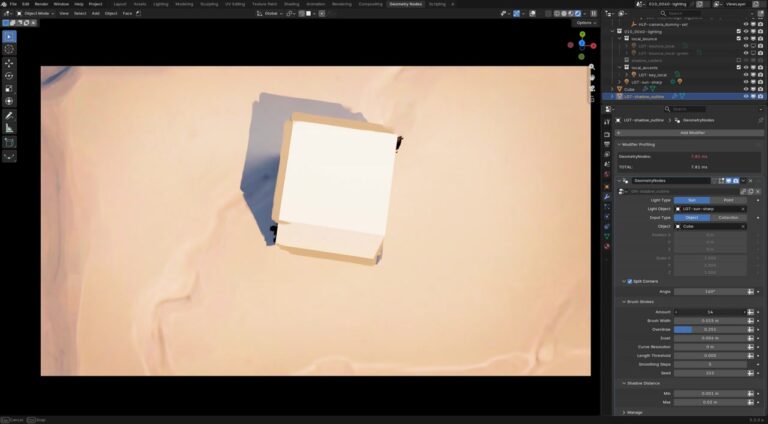Viewport: 768px width, 424px height.
Task: Enable the shadow_casters collection checkbox
Action: (739, 60)
